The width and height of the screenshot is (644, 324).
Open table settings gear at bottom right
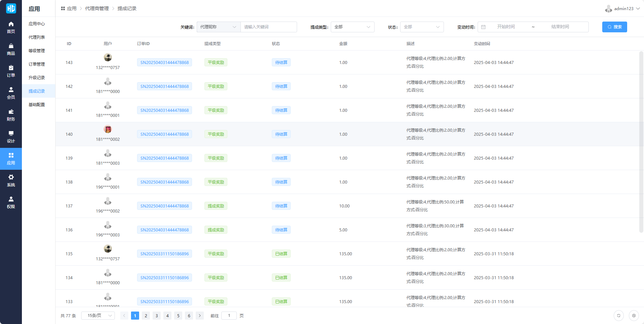[634, 316]
